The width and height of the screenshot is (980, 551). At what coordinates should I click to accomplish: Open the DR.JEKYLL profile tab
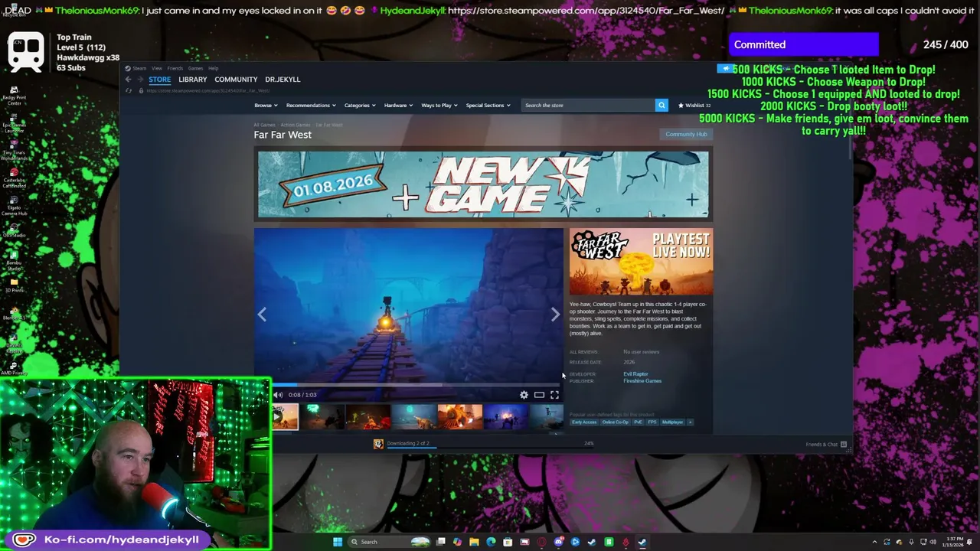click(283, 80)
